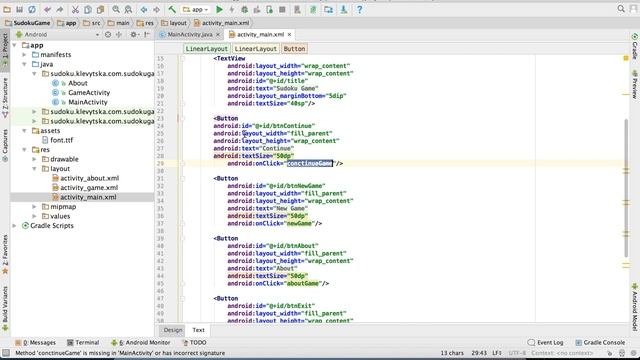The height and width of the screenshot is (360, 640).
Task: Expand the mipmap folder
Action: (x=35, y=207)
